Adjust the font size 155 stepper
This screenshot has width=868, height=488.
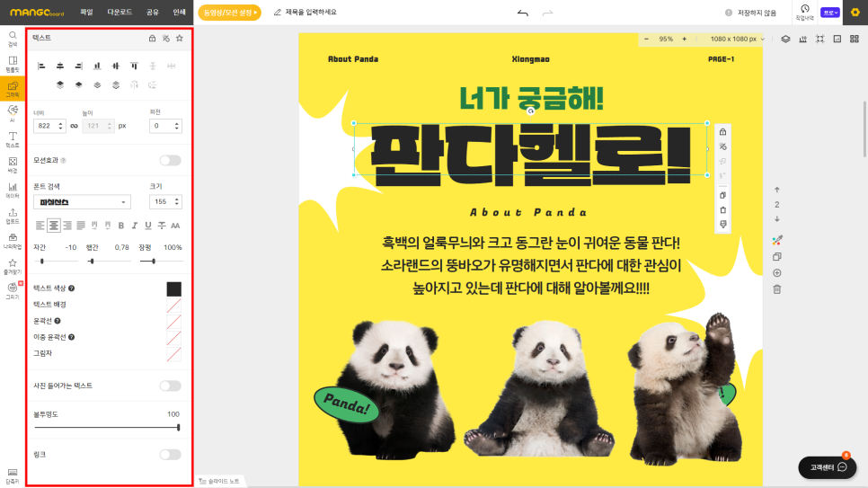click(x=177, y=201)
